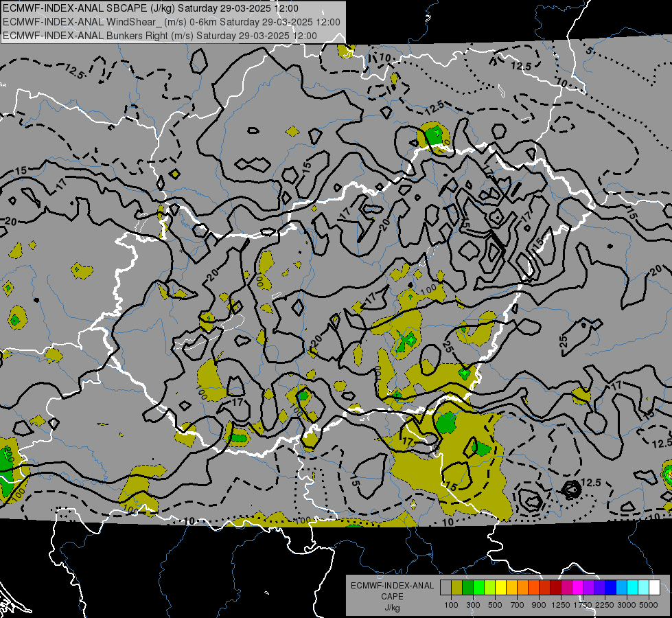This screenshot has height=618, width=672.
Task: Pick the magenta legend swatch
Action: (578, 588)
